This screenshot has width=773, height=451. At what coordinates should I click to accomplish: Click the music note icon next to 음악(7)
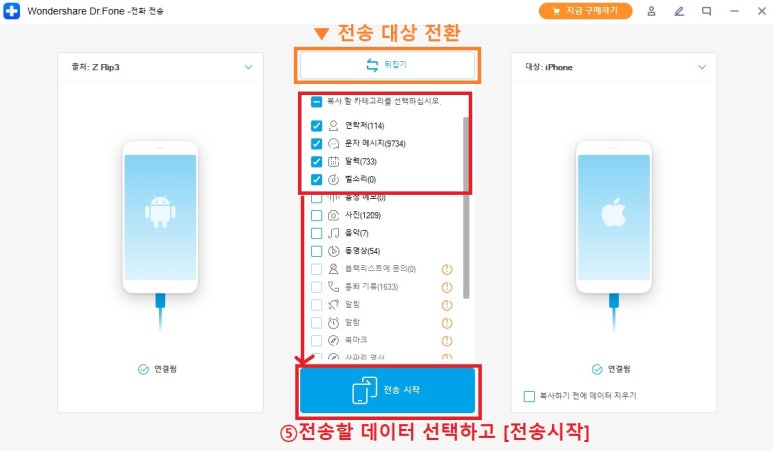coord(334,233)
